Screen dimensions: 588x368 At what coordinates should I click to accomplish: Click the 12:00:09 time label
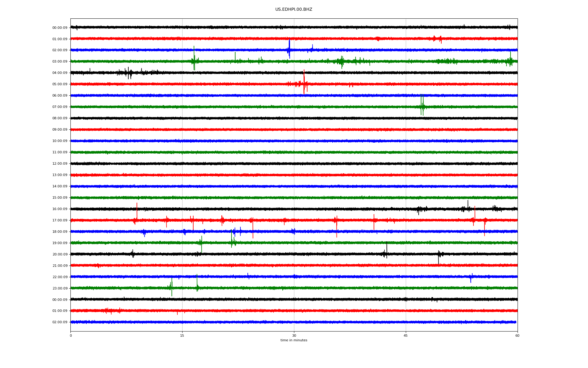pos(60,164)
